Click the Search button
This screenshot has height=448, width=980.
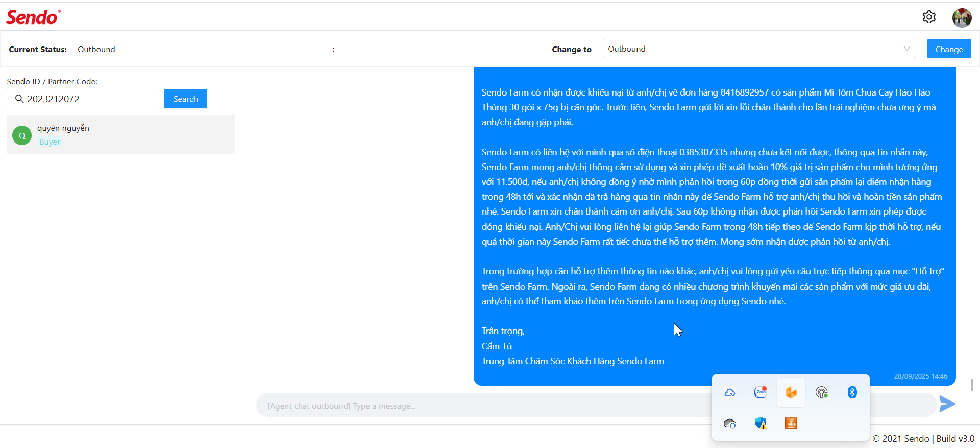pos(185,99)
